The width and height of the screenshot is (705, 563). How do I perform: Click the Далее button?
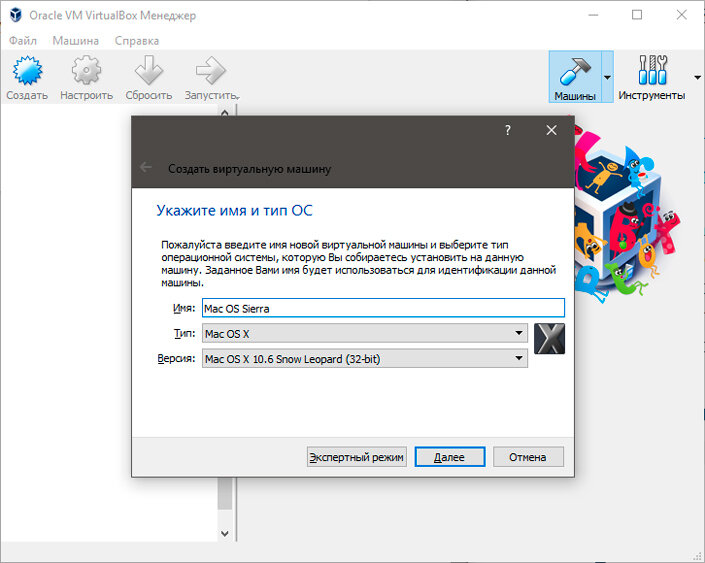point(450,457)
